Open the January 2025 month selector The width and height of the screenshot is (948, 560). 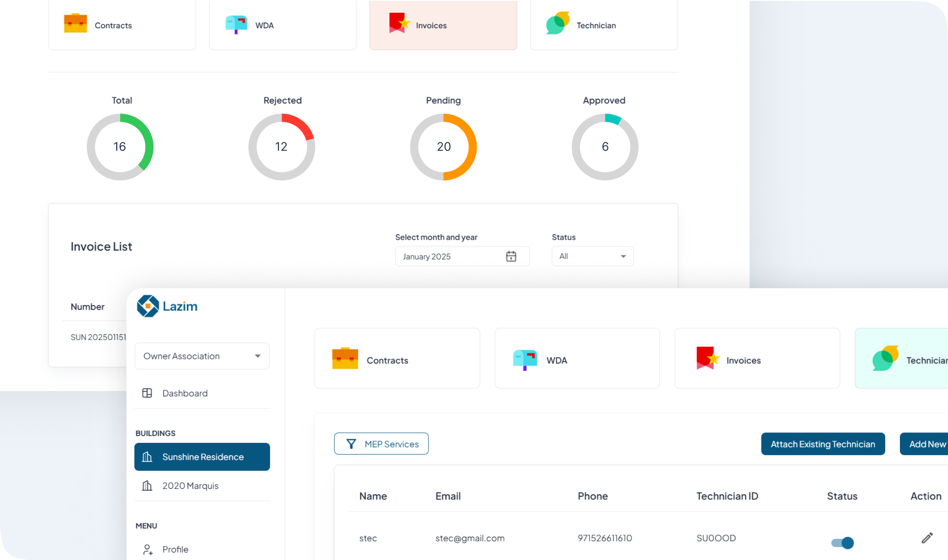[447, 256]
